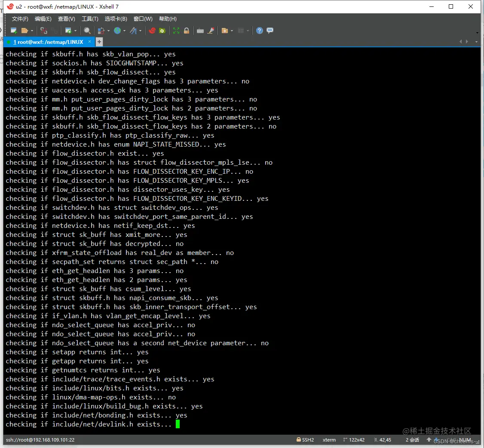The width and height of the screenshot is (484, 448).
Task: Click the Font icon
Action: [133, 31]
